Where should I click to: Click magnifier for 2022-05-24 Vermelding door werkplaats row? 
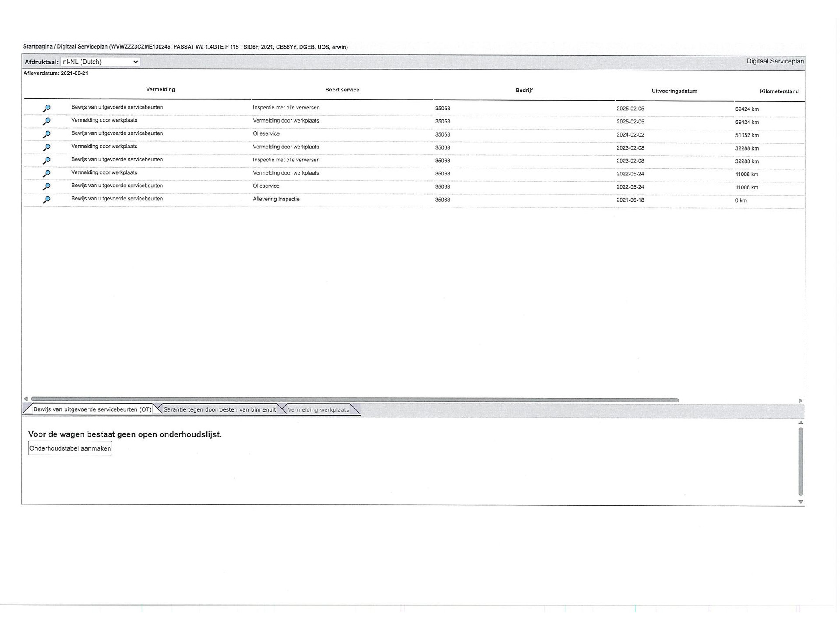coord(47,174)
